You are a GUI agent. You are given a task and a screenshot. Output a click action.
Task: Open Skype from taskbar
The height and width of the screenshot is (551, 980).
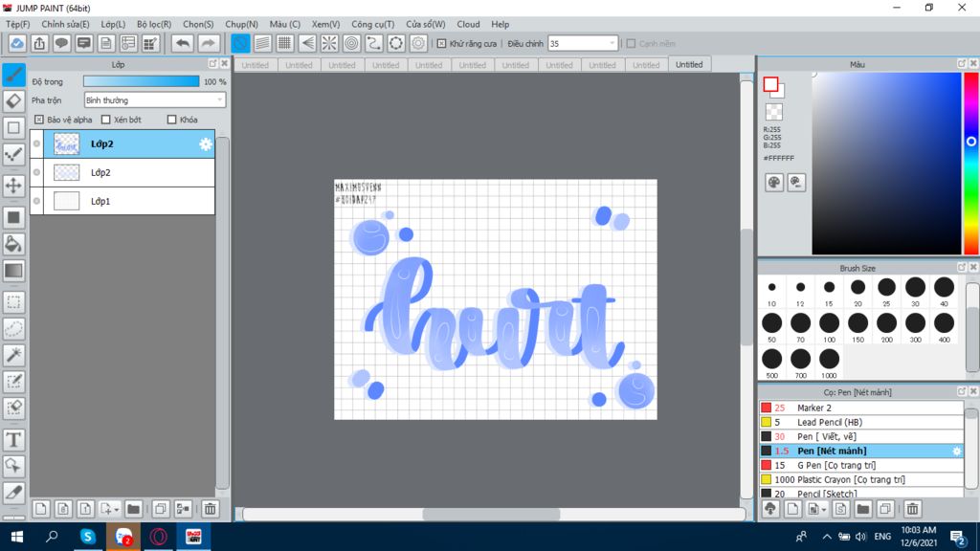tap(87, 536)
